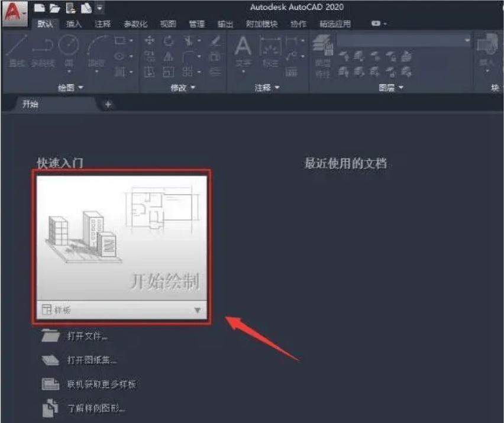This screenshot has width=504, height=423.
Task: Click the Save icon in quick access toolbar
Action: [70, 8]
